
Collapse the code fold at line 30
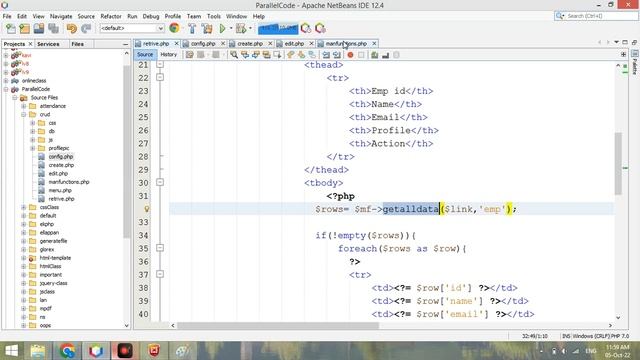[x=160, y=182]
